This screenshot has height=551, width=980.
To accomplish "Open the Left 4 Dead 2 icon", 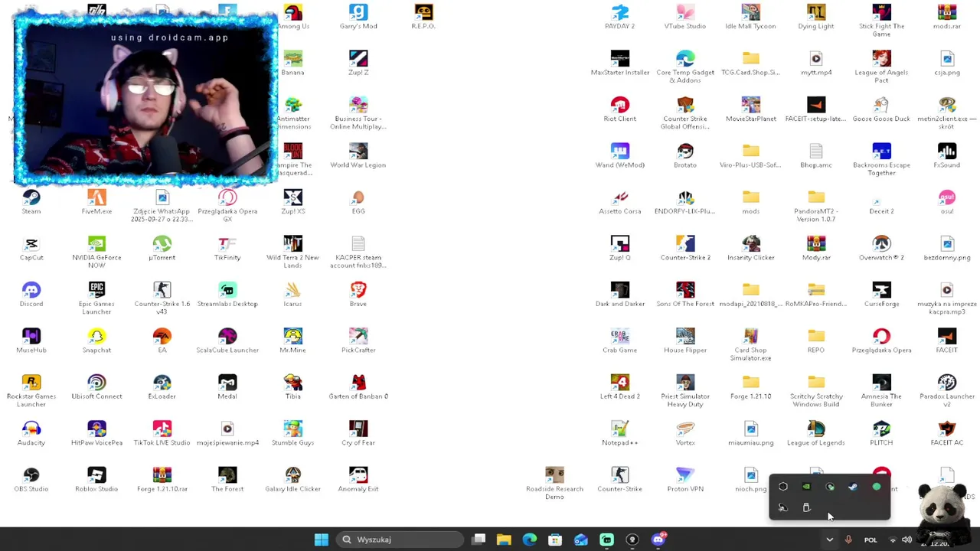I will (620, 387).
